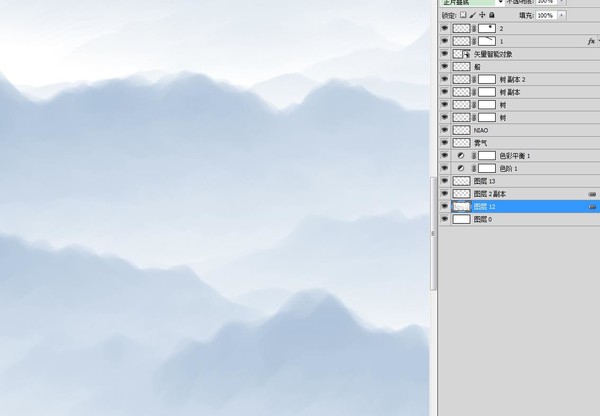Click link icon on 图层 2 副本 row

pos(592,194)
